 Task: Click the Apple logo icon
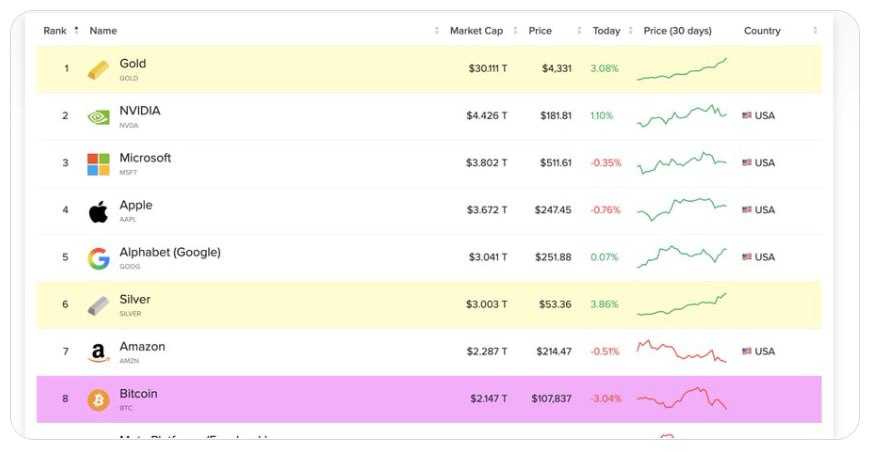tap(98, 212)
